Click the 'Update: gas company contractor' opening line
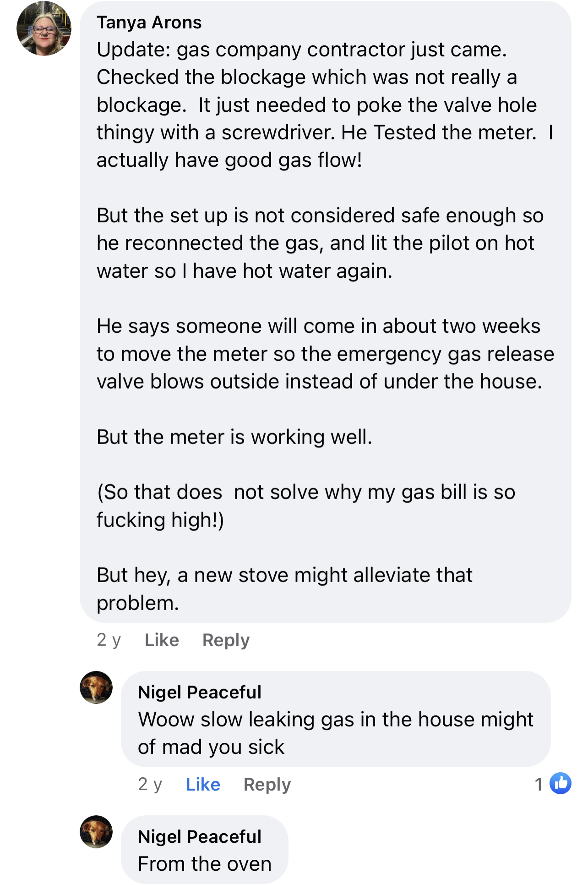588x885 pixels. (302, 49)
